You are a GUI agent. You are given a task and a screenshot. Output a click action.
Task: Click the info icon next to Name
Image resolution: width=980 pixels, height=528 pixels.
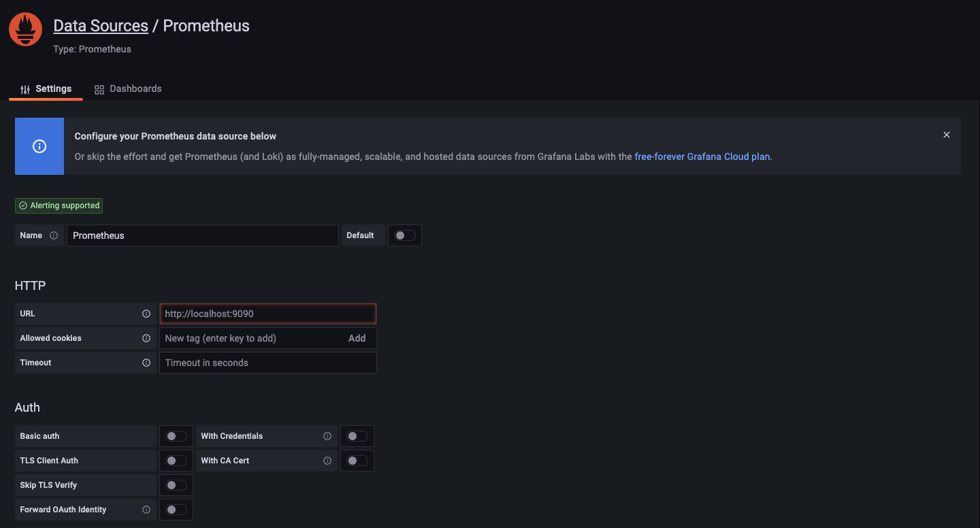click(54, 235)
